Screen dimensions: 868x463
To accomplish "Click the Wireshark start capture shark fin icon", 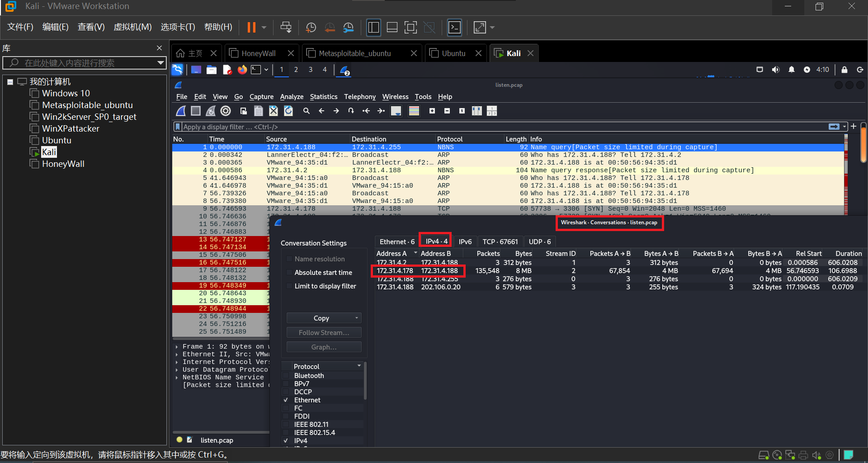I will (x=181, y=111).
